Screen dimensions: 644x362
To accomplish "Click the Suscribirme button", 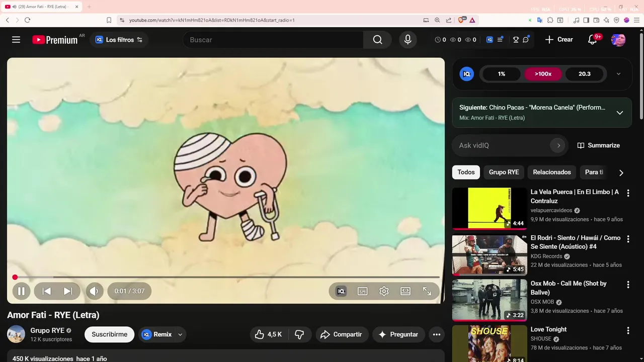I will point(109,334).
